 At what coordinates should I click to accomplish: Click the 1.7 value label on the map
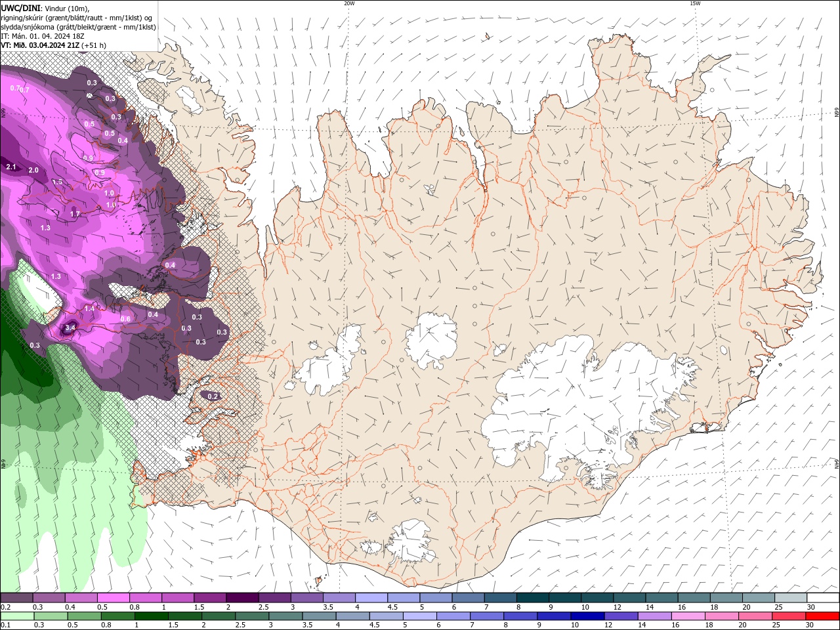(75, 214)
